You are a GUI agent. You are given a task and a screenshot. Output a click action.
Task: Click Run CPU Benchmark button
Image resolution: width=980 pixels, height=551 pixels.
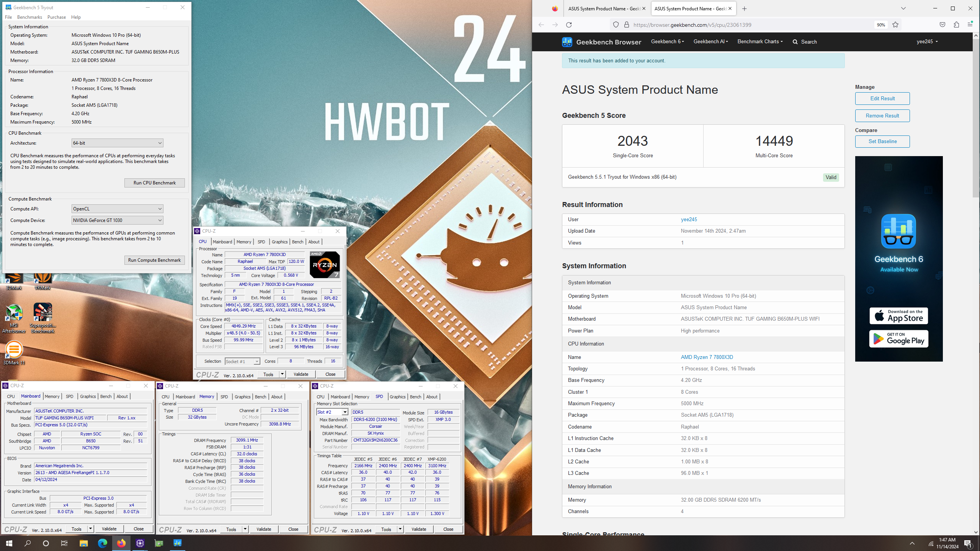click(x=154, y=183)
